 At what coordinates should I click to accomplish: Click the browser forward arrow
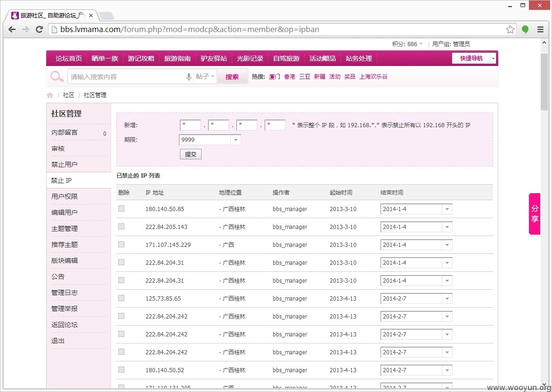(26, 29)
